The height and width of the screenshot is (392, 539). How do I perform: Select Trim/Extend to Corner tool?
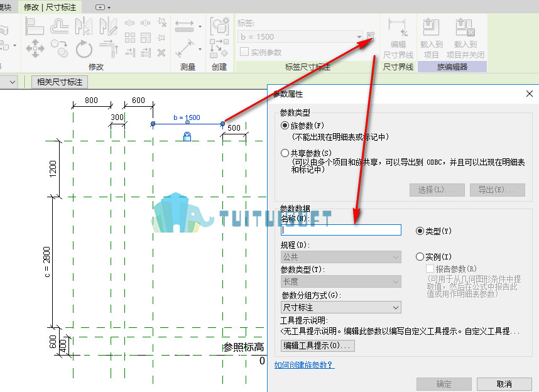coord(109,48)
